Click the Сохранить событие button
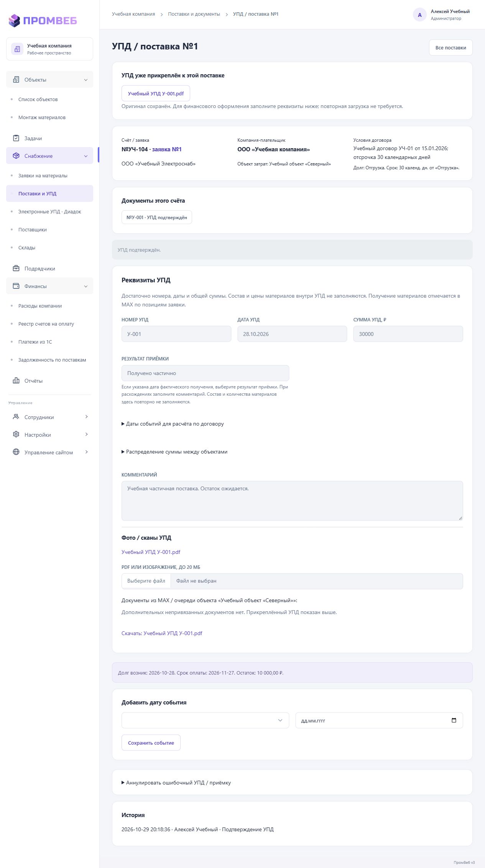 pyautogui.click(x=151, y=743)
